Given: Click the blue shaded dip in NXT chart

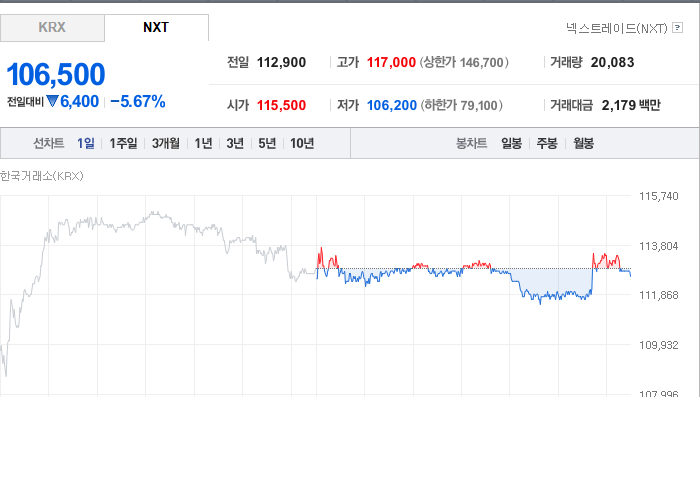Looking at the screenshot, I should point(554,282).
